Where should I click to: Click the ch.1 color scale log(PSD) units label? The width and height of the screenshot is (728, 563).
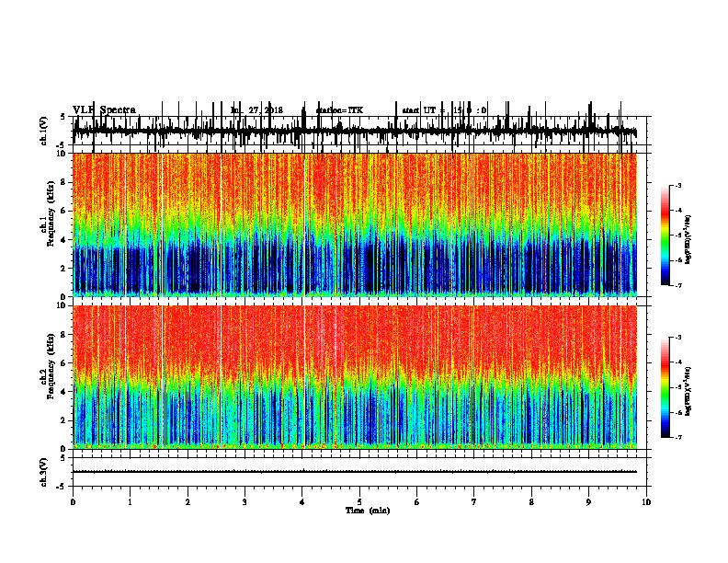(688, 240)
